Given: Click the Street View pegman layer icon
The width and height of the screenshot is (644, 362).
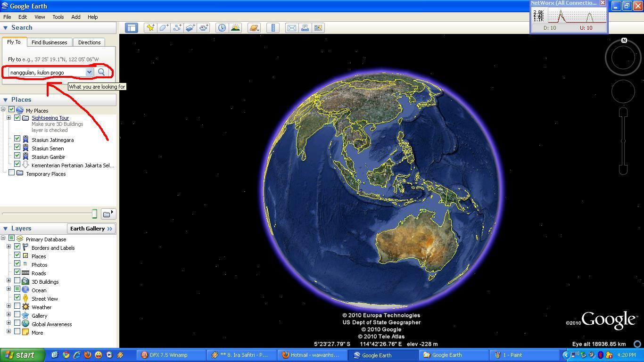Looking at the screenshot, I should pos(25,298).
